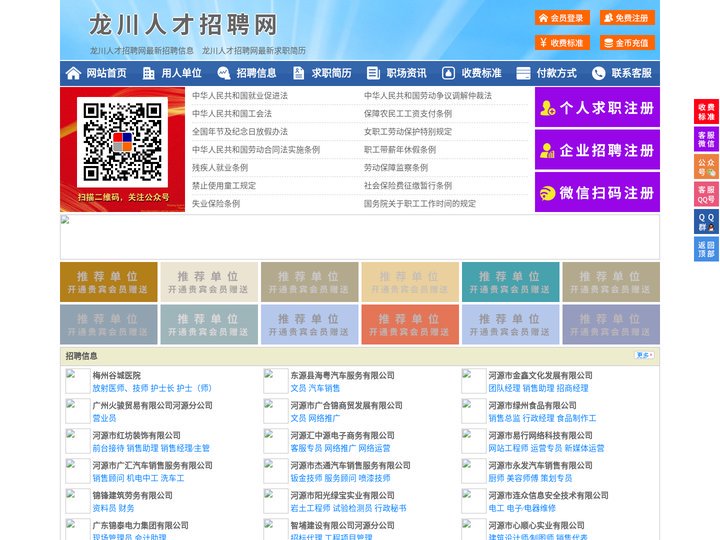Click the 免费注册 button

pos(627,18)
